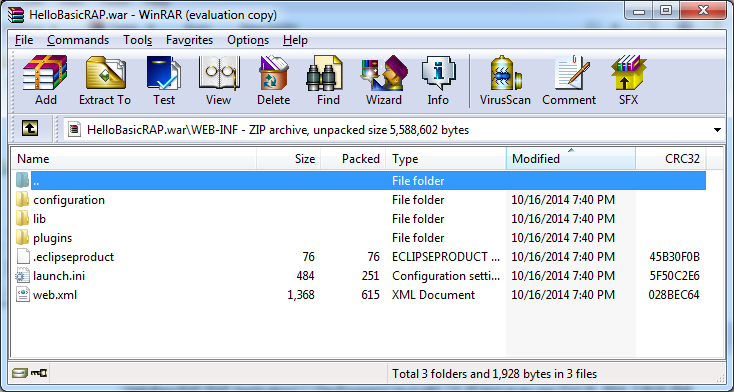Viewport: 734px width, 392px height.
Task: Select the '.eclipseproduct' file name
Action: [x=73, y=257]
